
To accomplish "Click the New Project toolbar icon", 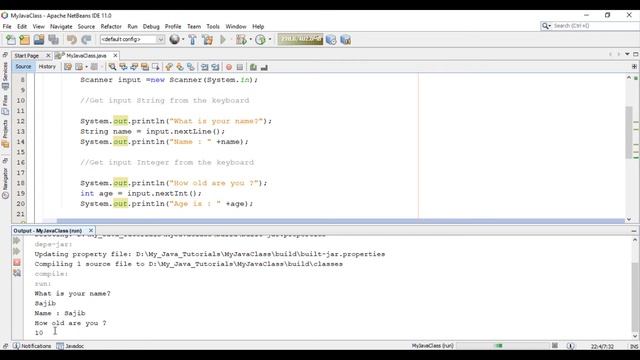I will pyautogui.click(x=24, y=40).
